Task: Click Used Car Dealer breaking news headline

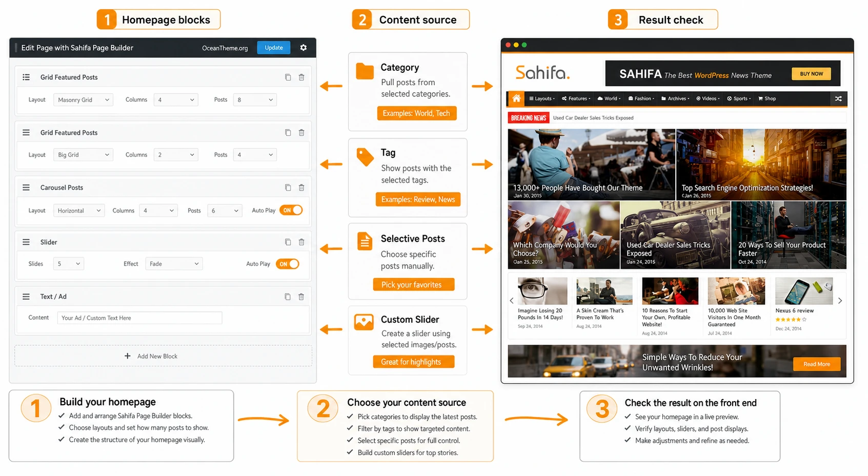Action: click(x=593, y=118)
